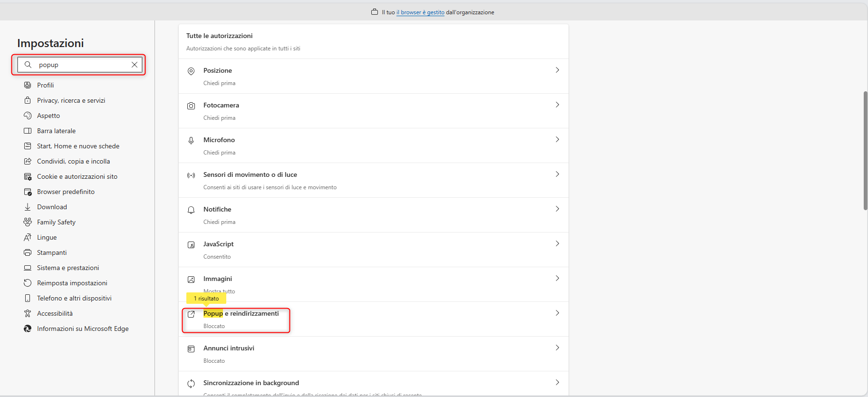This screenshot has height=397, width=868.
Task: Click the Fotocamera camera icon
Action: 191,106
